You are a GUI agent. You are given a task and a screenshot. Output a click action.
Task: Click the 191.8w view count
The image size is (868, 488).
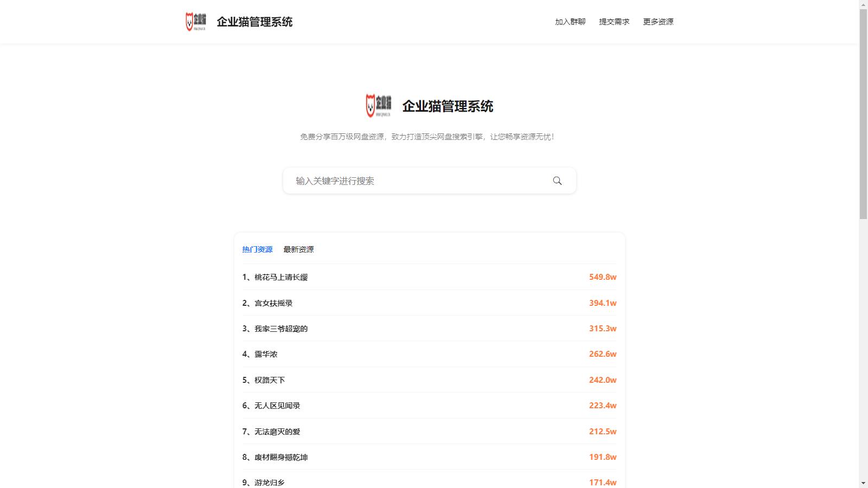(603, 457)
